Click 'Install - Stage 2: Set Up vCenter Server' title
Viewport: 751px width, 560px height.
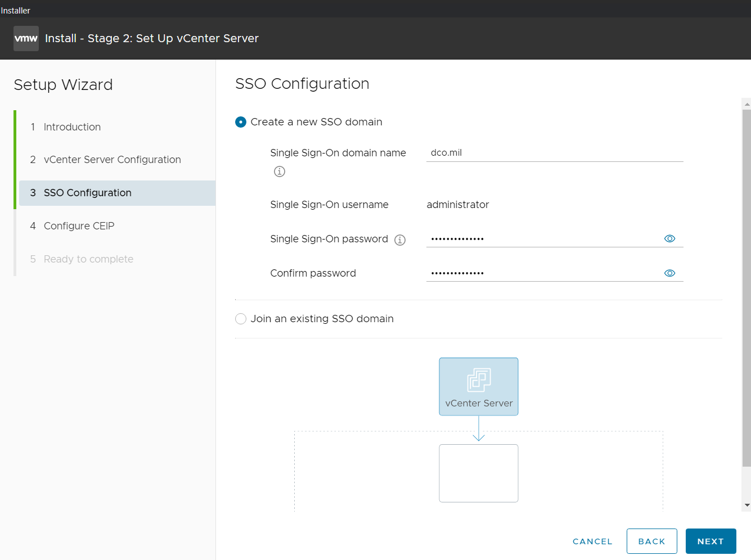click(x=152, y=38)
